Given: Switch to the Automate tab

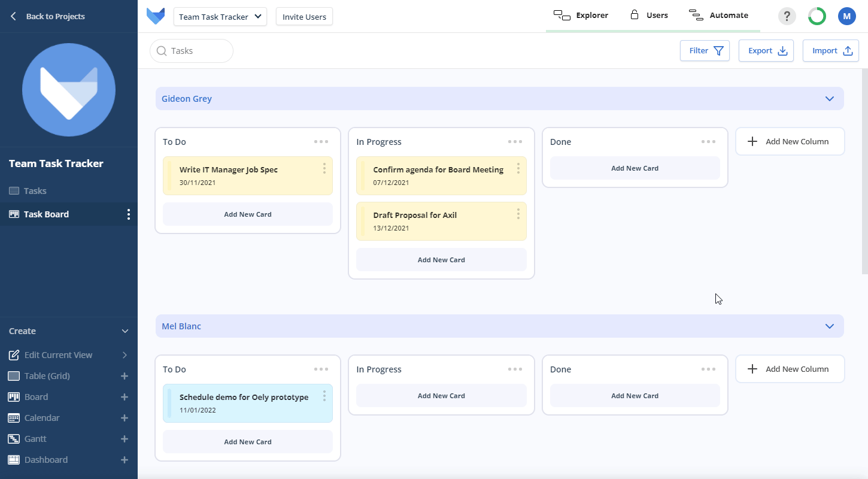Looking at the screenshot, I should (719, 16).
